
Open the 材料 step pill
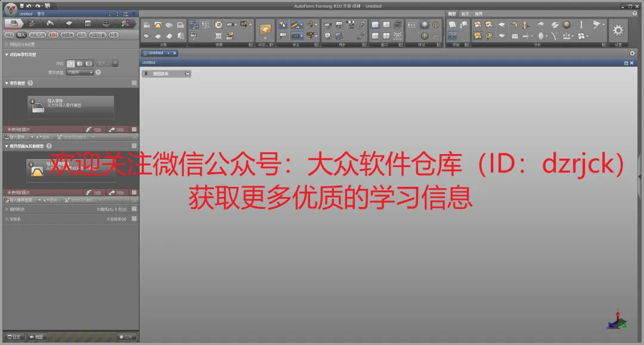coord(54,35)
